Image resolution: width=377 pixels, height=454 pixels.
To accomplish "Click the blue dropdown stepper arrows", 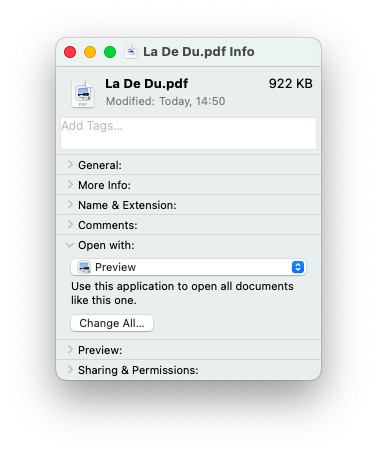I will 298,267.
